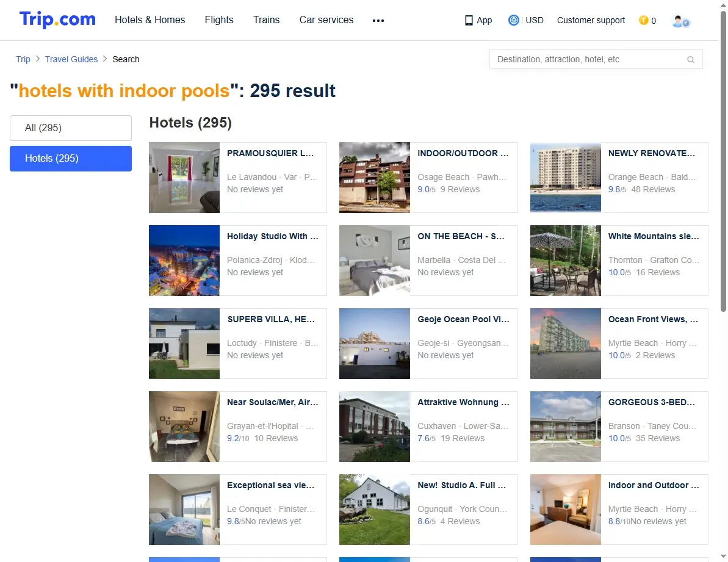
Task: Open Ocean Front Views thumbnail
Action: (566, 344)
